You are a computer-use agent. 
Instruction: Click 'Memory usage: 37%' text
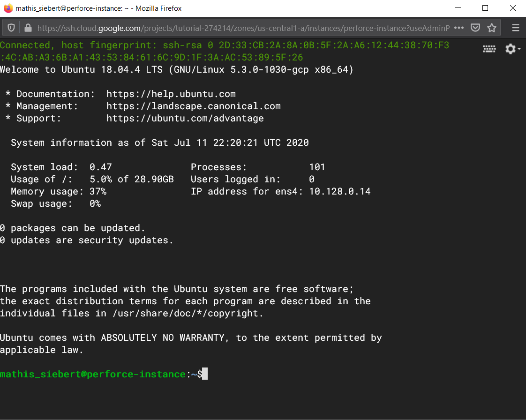59,192
